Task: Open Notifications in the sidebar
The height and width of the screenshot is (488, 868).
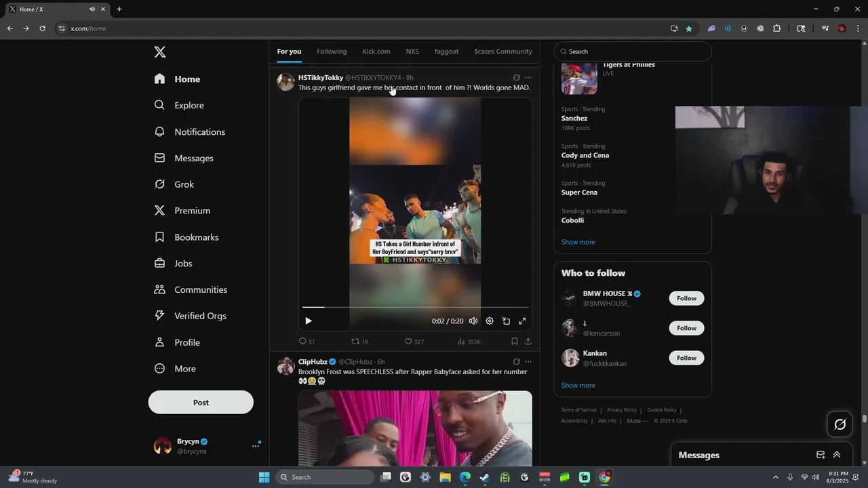Action: pos(189,131)
